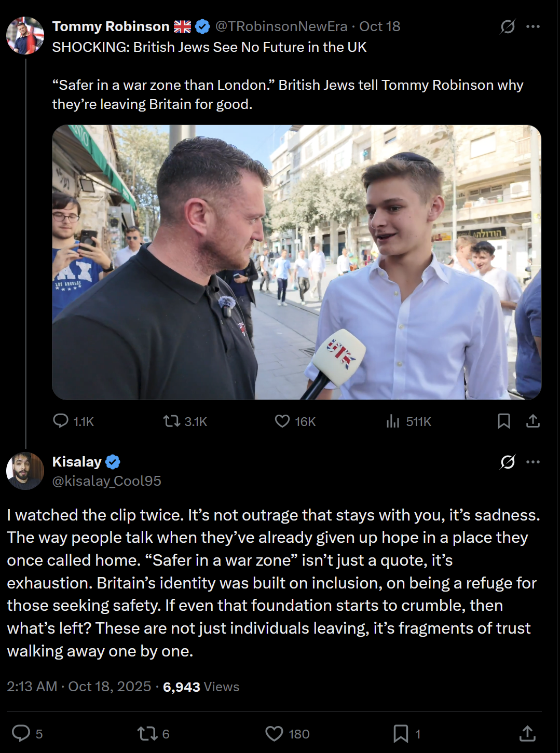
Task: Like Kisalay's reply
Action: click(x=274, y=733)
